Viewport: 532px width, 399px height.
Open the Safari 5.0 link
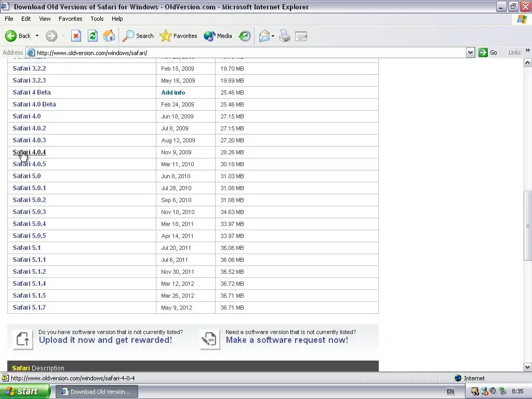(26, 176)
